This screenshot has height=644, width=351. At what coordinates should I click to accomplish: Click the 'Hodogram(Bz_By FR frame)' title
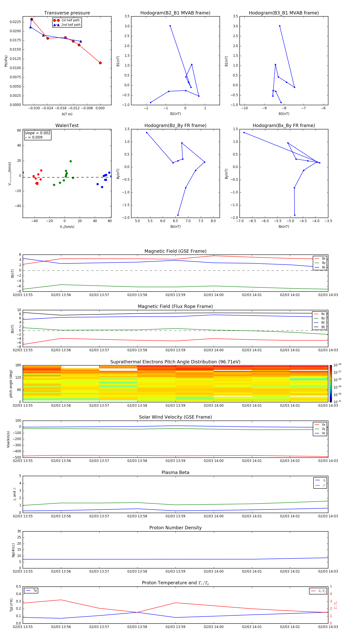click(175, 125)
